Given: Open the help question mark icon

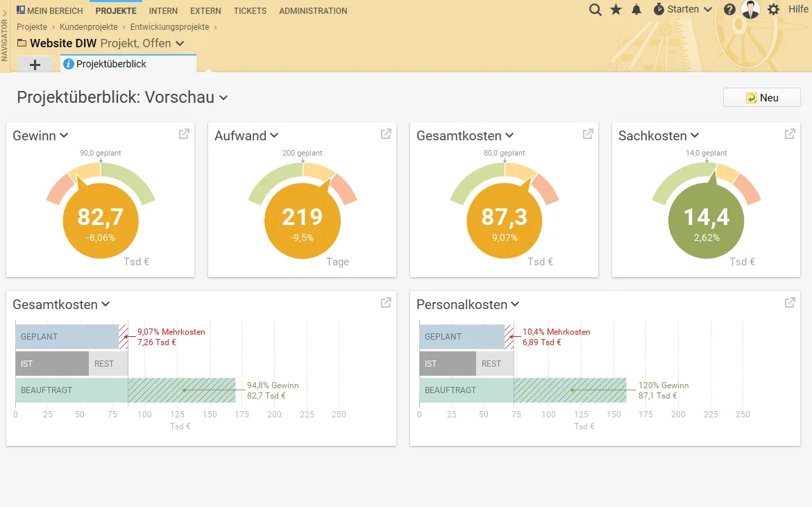Looking at the screenshot, I should point(729,9).
